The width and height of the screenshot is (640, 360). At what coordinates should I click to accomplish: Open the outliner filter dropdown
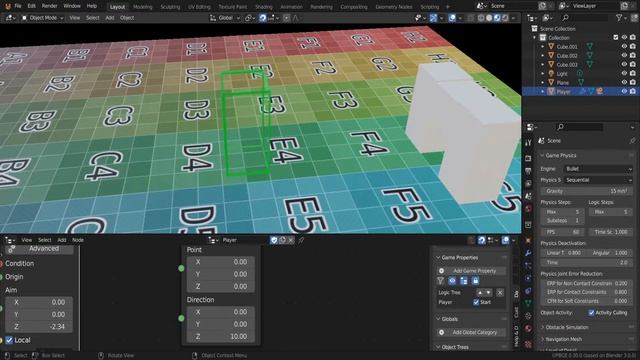click(x=621, y=18)
